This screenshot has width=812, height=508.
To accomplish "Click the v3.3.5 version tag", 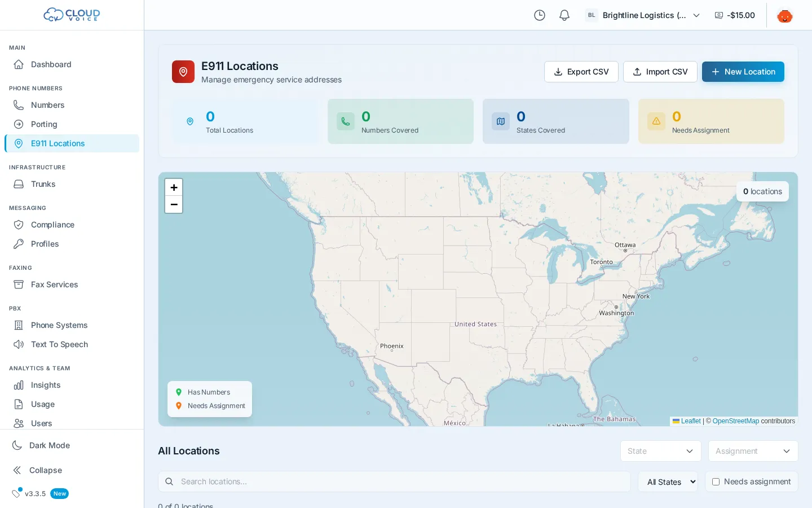I will 35,493.
